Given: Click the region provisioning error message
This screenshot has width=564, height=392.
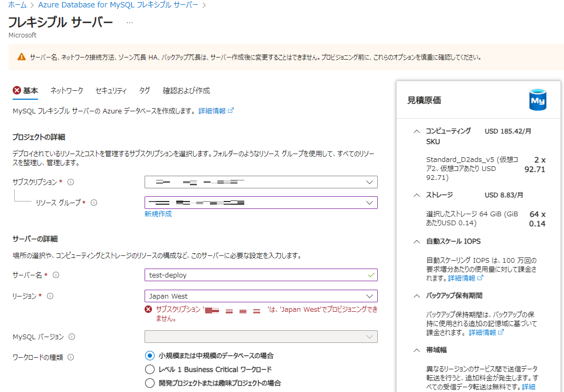Looking at the screenshot, I should click(266, 313).
